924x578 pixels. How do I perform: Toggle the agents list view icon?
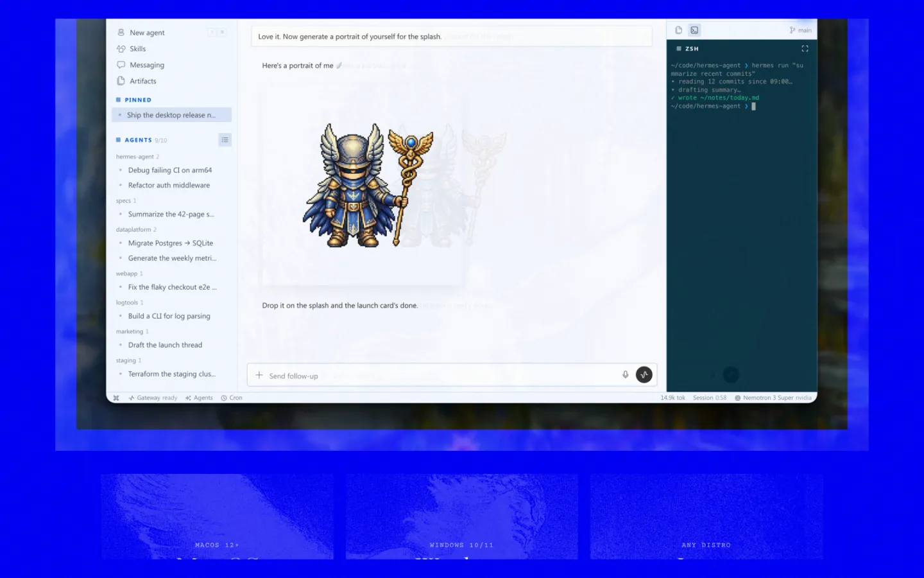click(x=225, y=139)
